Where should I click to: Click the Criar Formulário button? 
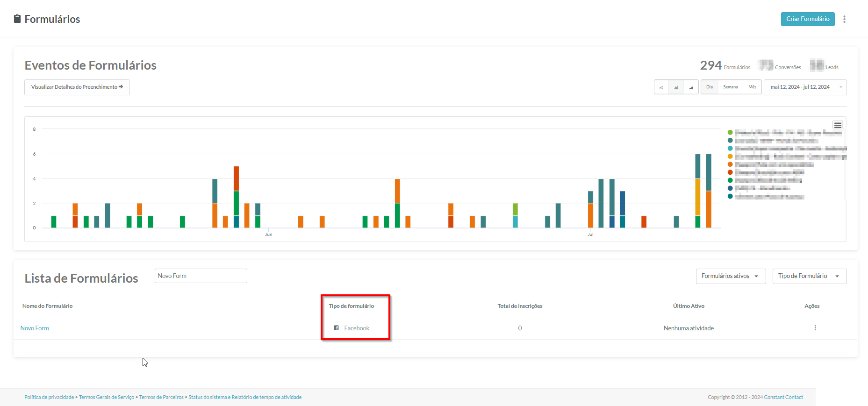[807, 19]
